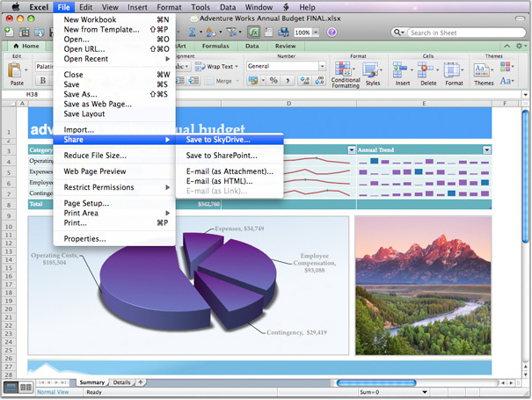
Task: Open the Review ribbon tab
Action: coord(285,46)
